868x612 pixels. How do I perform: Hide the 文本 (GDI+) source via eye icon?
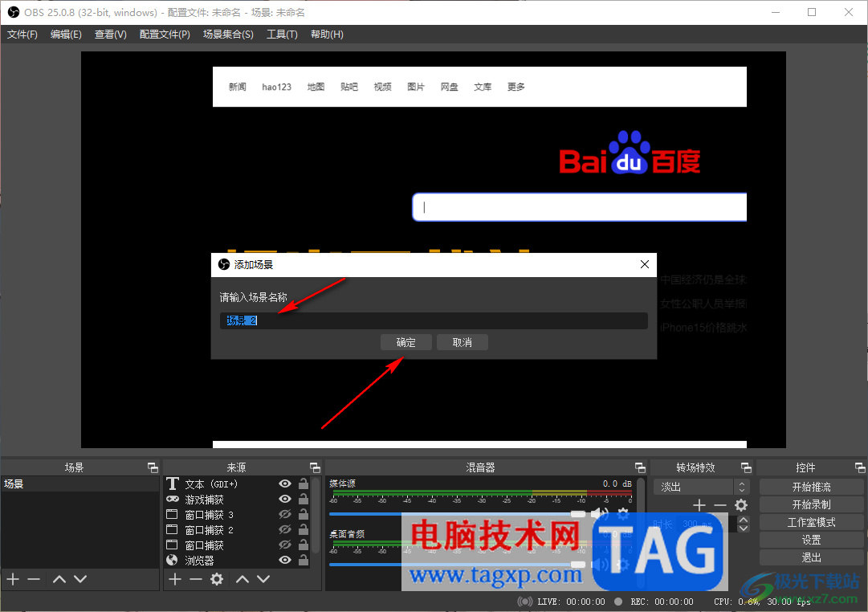(x=284, y=483)
